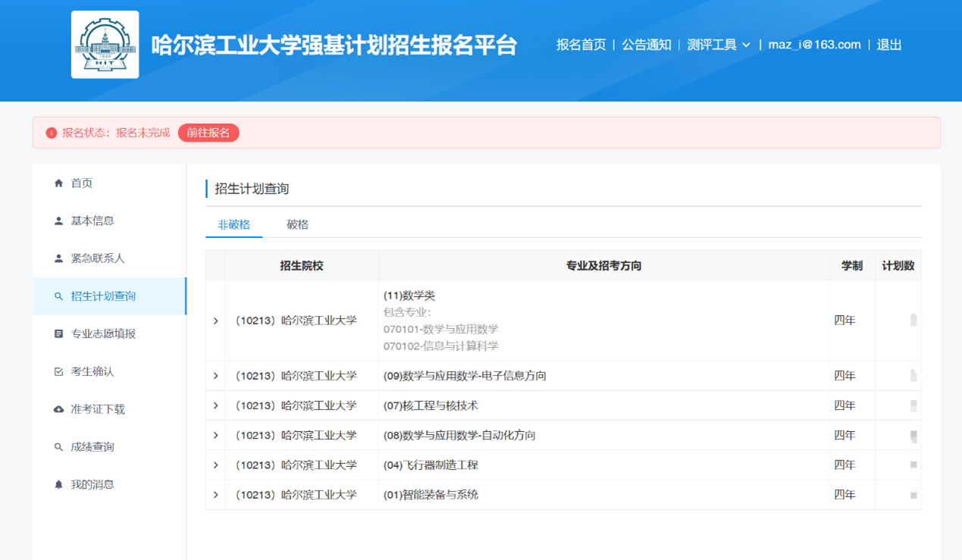Click the HIT university logo
The height and width of the screenshot is (560, 962).
tap(105, 45)
